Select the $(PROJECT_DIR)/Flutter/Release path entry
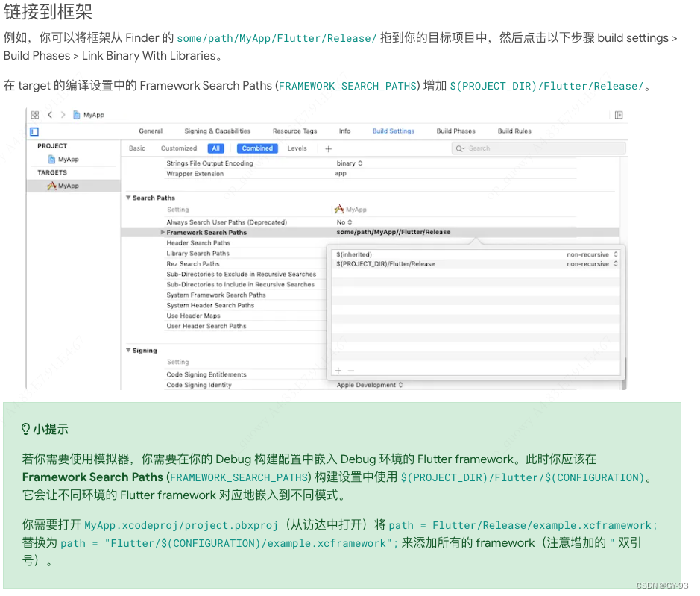Viewport: 700px width, 596px height. point(385,264)
